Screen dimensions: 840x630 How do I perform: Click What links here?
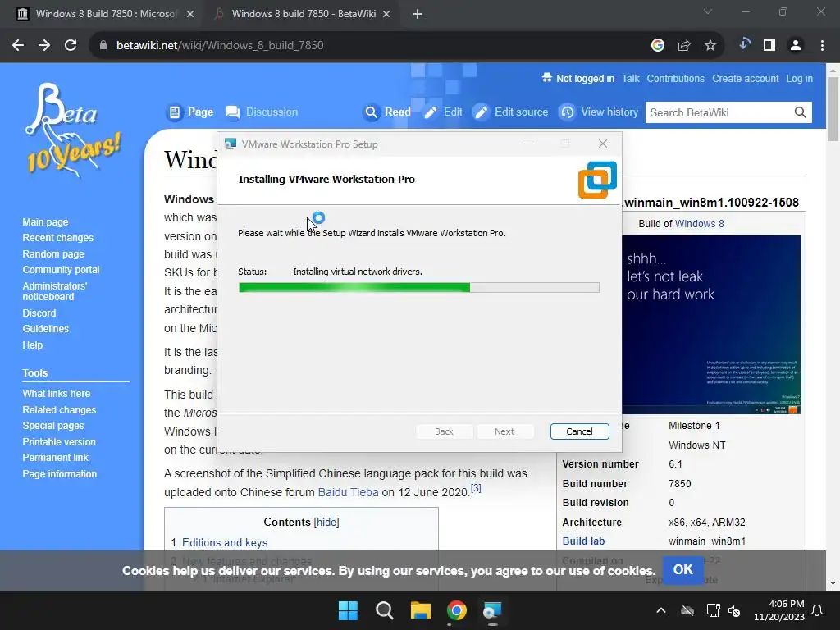click(x=57, y=393)
